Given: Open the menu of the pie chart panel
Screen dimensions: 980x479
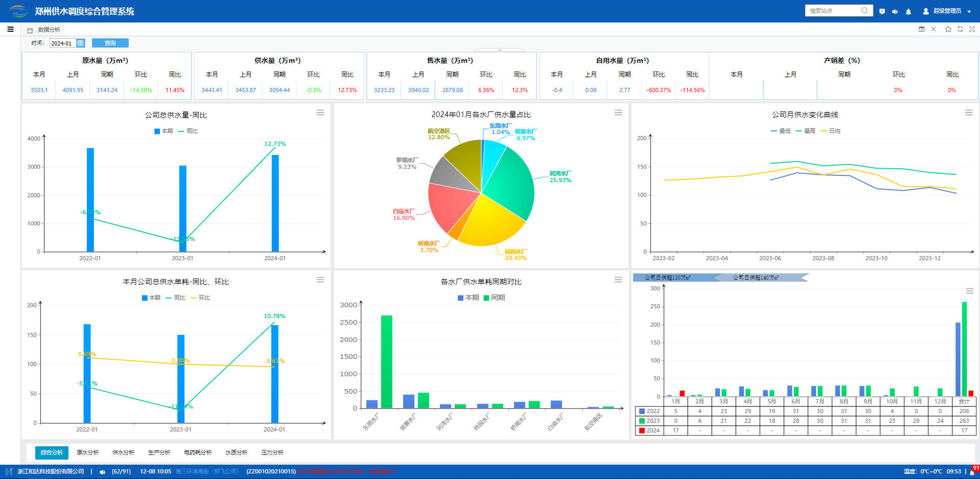Looking at the screenshot, I should (x=618, y=112).
